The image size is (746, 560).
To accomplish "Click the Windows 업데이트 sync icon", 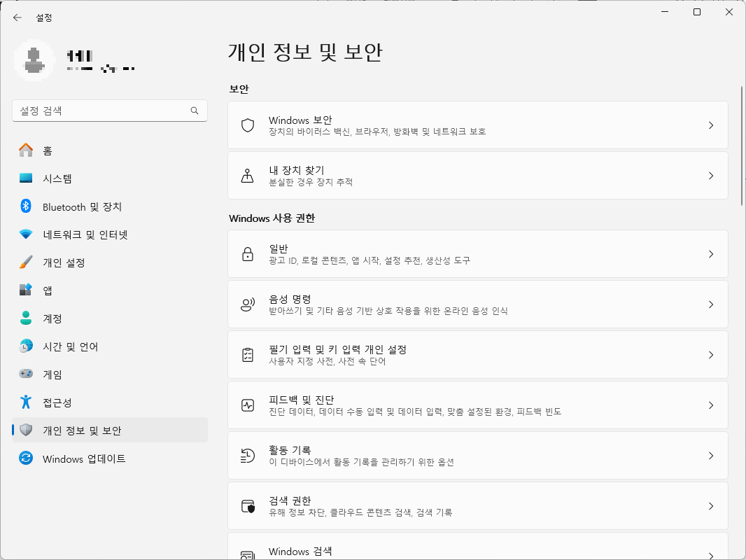I will click(x=26, y=458).
